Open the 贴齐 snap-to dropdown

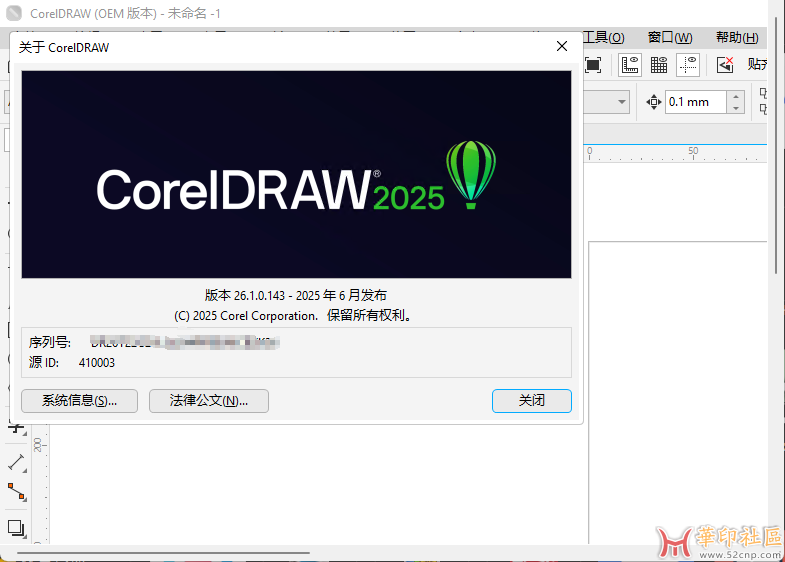(757, 64)
